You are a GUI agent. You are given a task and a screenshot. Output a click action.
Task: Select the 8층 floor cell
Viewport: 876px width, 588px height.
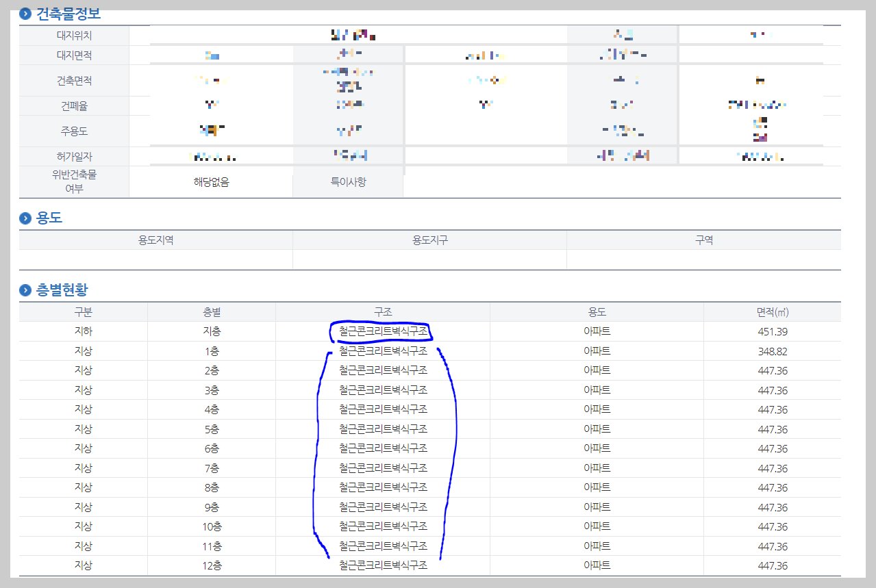pos(212,487)
